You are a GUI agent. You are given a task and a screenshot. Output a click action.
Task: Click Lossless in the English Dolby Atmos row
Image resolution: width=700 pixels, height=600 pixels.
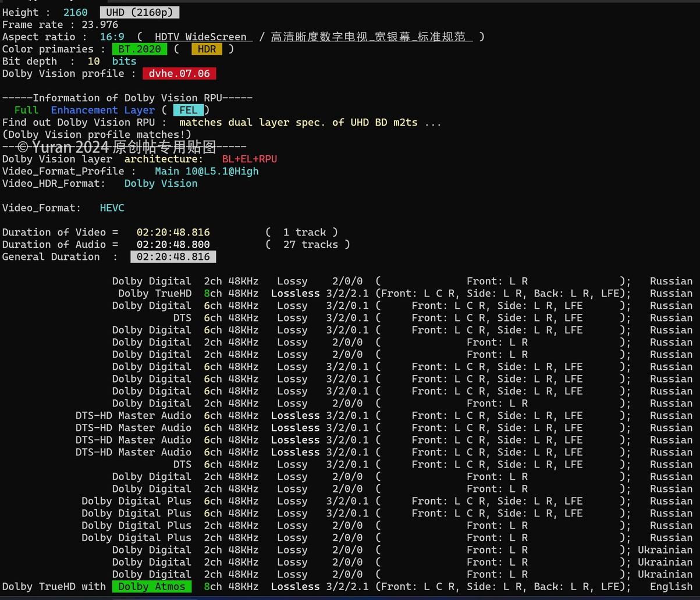(x=296, y=587)
